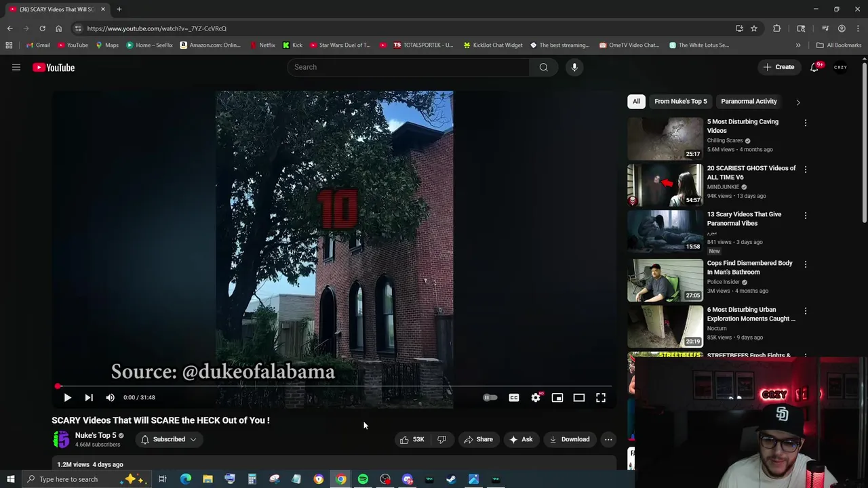This screenshot has height=488, width=868.
Task: Open options for 13 Scary Videos suggestion
Action: (x=806, y=216)
